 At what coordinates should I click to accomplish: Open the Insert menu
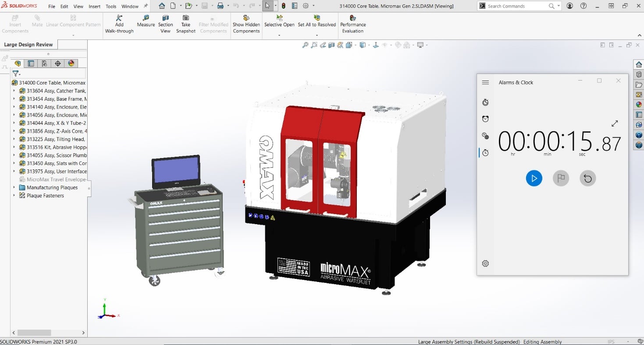click(x=94, y=7)
